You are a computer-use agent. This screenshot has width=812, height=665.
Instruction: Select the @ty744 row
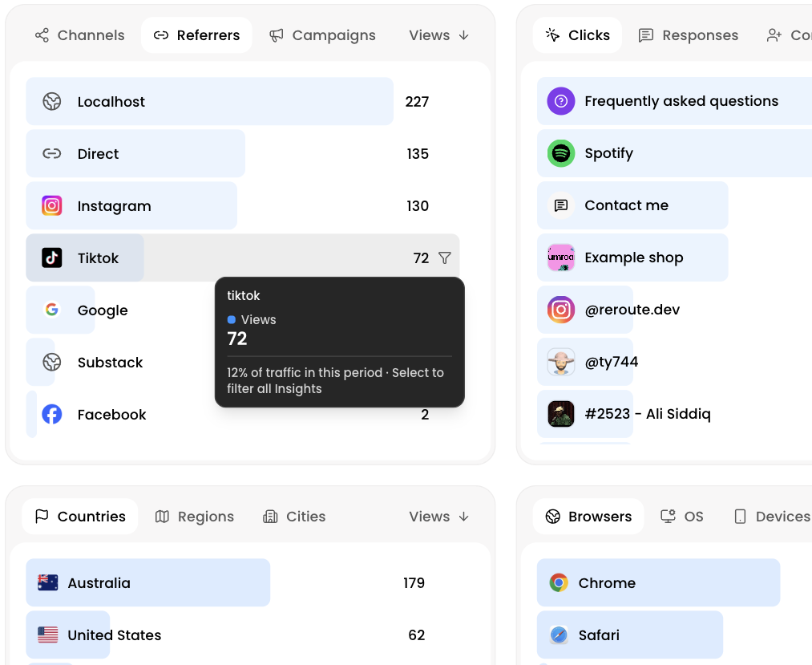(x=674, y=362)
